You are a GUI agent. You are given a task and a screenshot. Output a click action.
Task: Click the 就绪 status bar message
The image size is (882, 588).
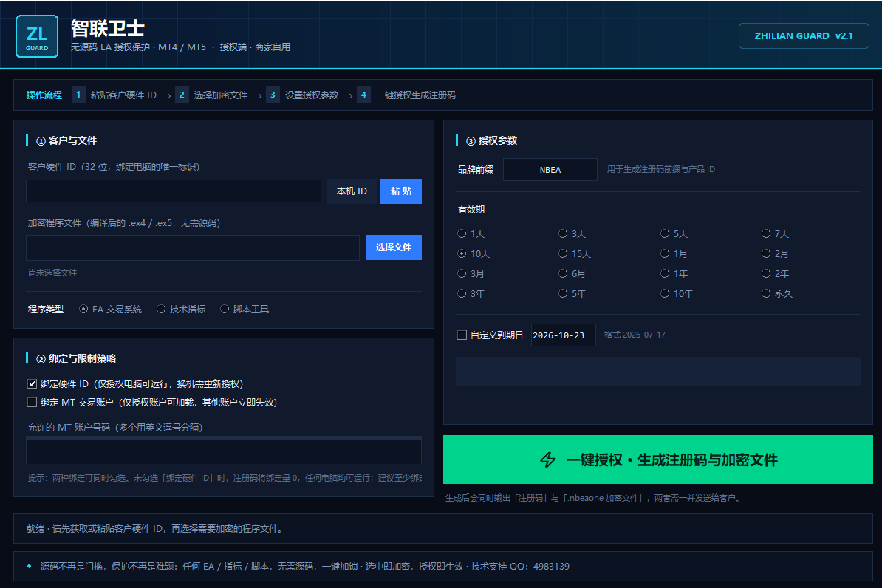tap(154, 529)
